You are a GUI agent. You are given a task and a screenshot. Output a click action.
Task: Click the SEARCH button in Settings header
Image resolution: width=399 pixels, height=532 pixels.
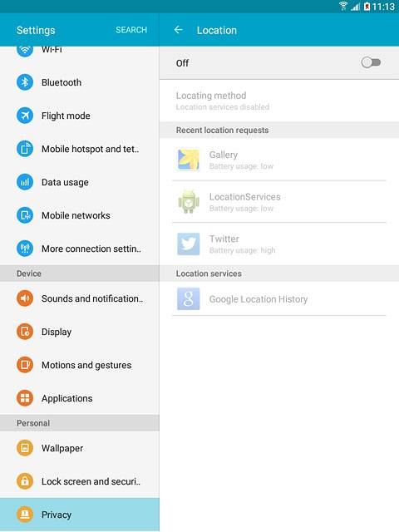pos(131,30)
